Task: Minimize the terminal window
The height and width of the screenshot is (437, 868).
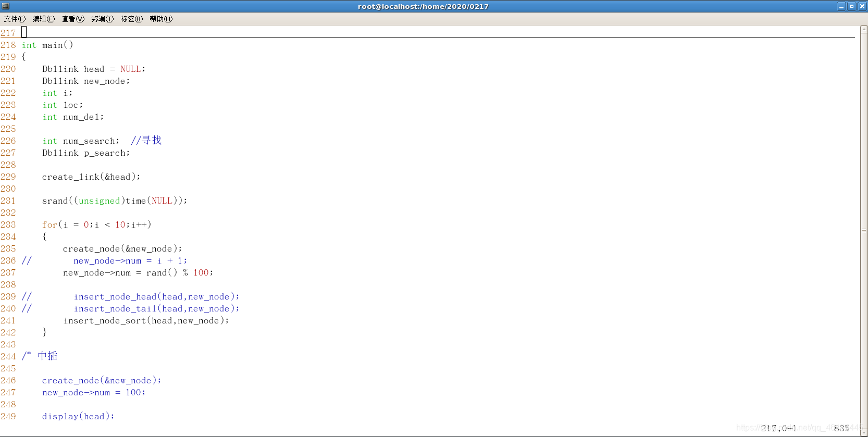Action: 841,6
